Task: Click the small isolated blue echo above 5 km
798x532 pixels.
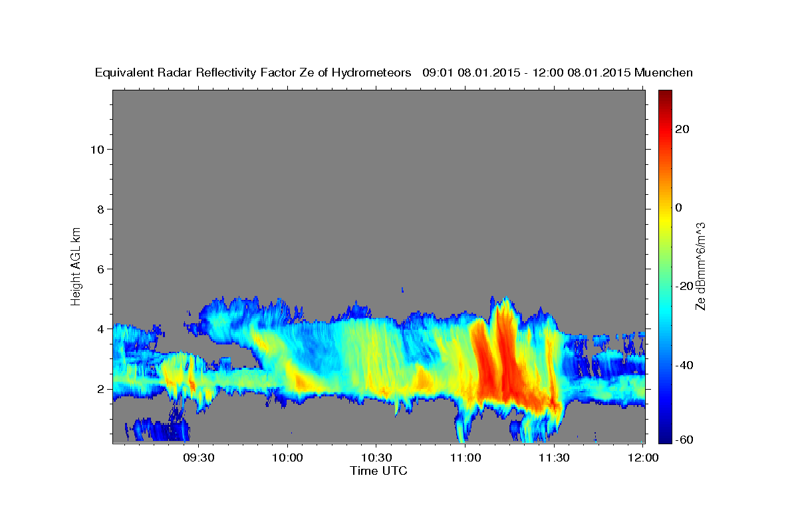Action: pyautogui.click(x=403, y=290)
